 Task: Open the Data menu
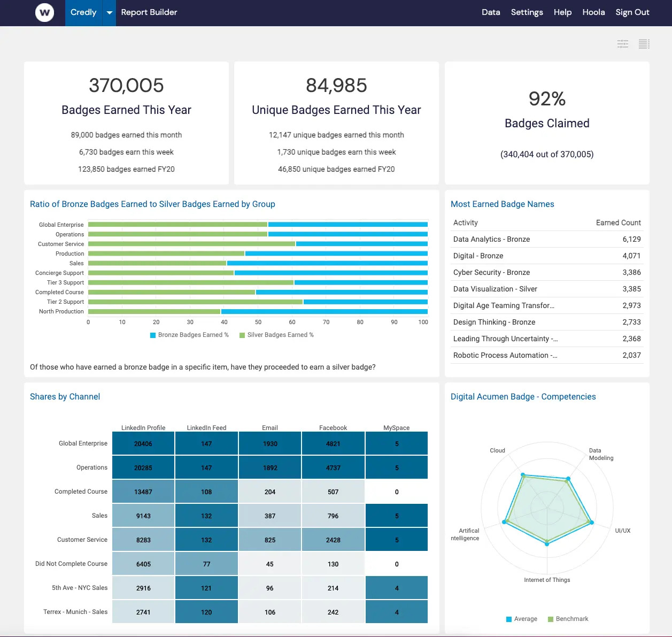491,12
